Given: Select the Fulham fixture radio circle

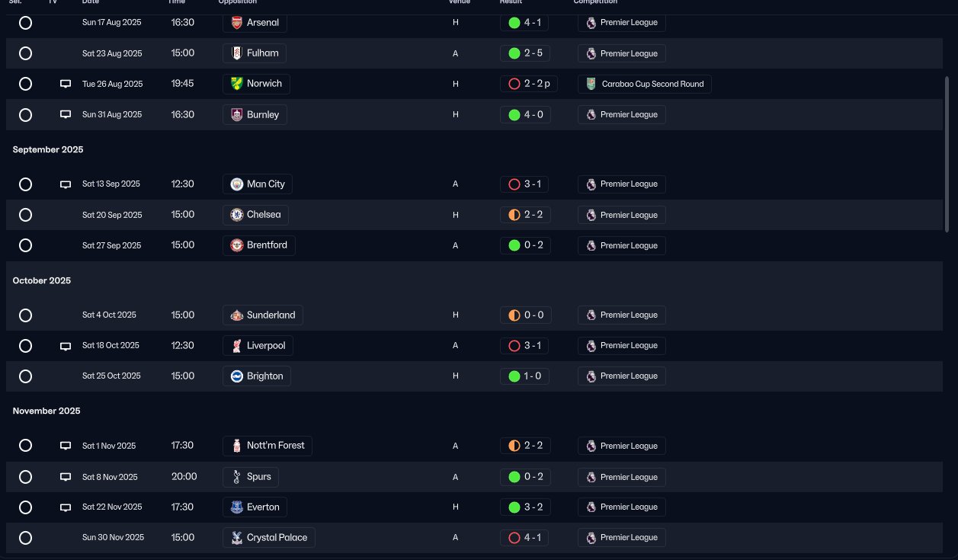Looking at the screenshot, I should (25, 53).
